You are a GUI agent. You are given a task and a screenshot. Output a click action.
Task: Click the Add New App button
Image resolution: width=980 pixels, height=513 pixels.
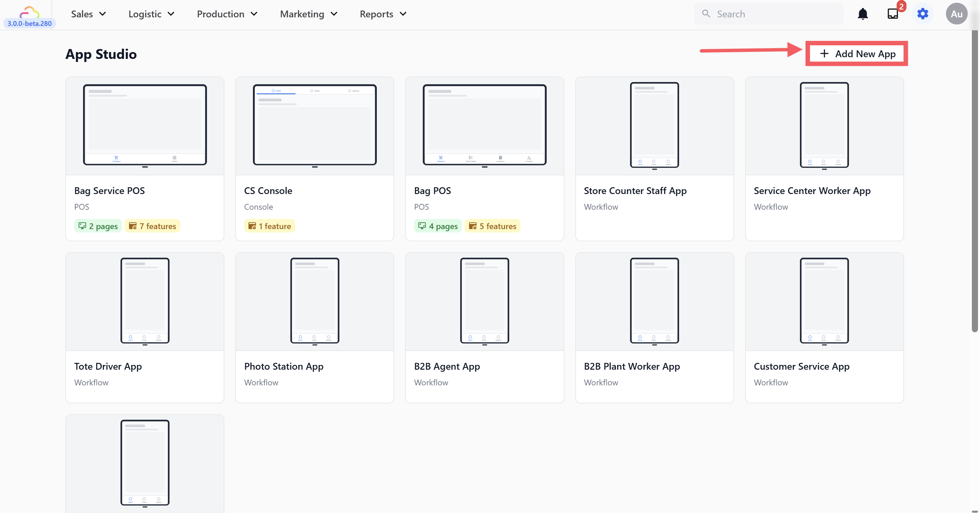coord(857,54)
